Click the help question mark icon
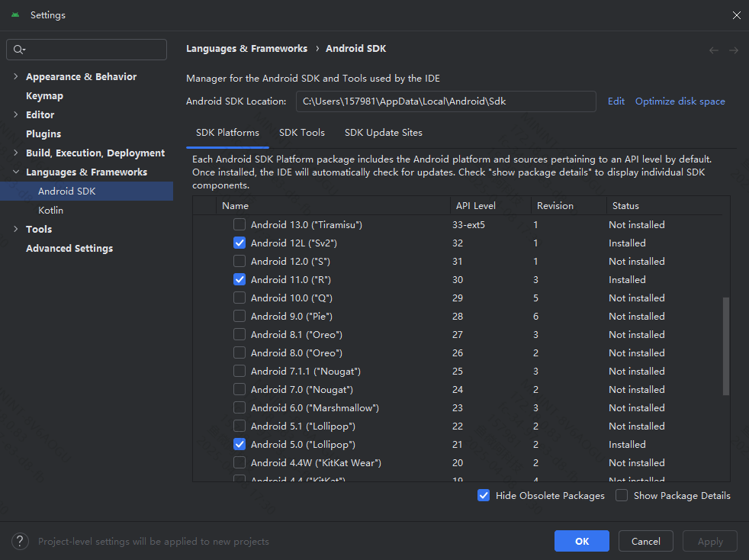Screen dimensions: 749x560 (20, 541)
